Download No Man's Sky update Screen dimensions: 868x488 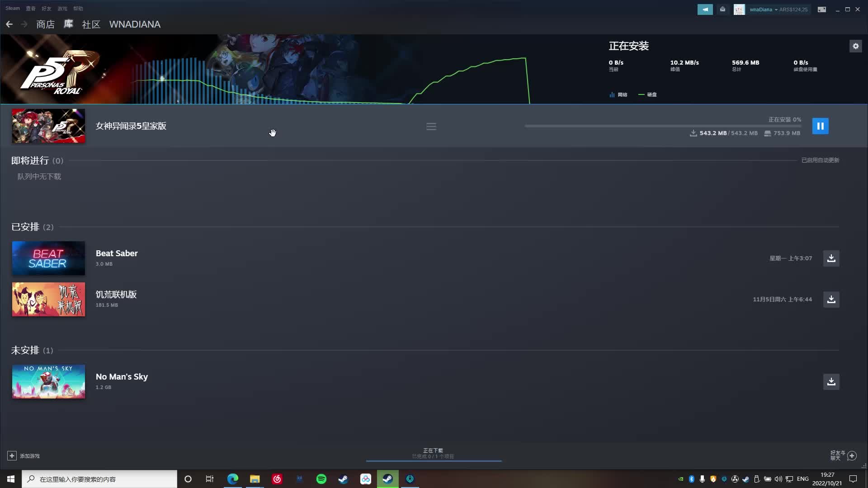[831, 382]
